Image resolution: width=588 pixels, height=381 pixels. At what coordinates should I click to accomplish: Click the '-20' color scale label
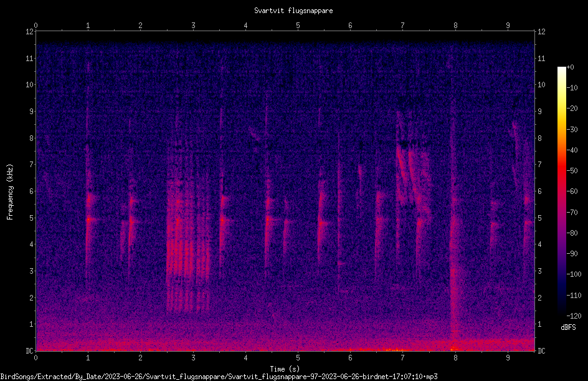[572, 109]
